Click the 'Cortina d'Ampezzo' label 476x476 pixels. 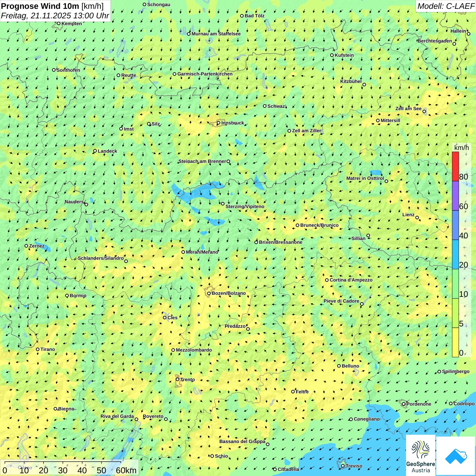351,280
